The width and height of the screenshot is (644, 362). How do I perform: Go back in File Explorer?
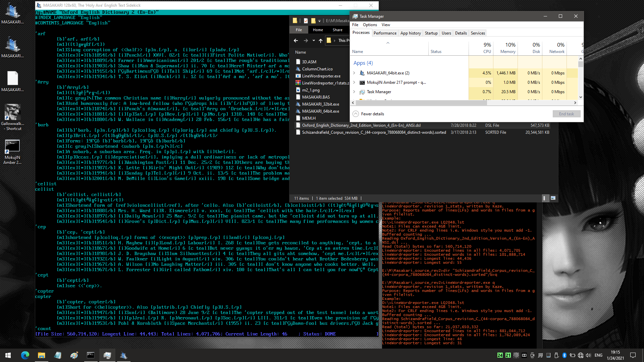click(x=296, y=41)
